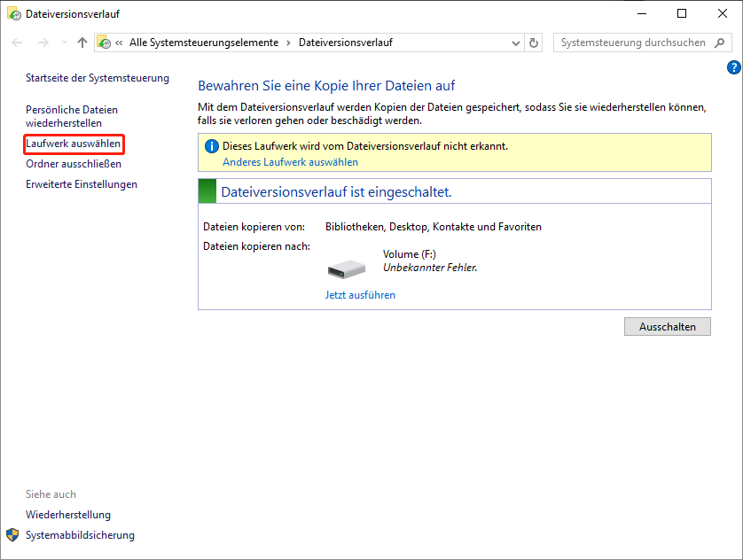Open Alle Systemsteuerungselemente breadcrumb
The height and width of the screenshot is (560, 743).
204,43
